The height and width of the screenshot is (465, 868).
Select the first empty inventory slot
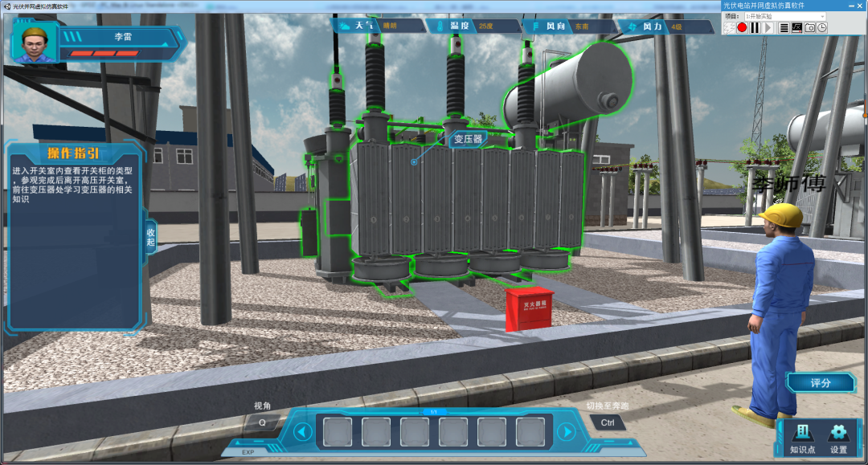(x=337, y=432)
